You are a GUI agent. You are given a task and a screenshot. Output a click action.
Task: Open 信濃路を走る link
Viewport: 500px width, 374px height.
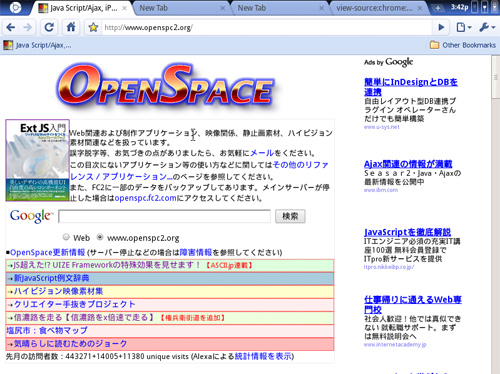(x=84, y=317)
